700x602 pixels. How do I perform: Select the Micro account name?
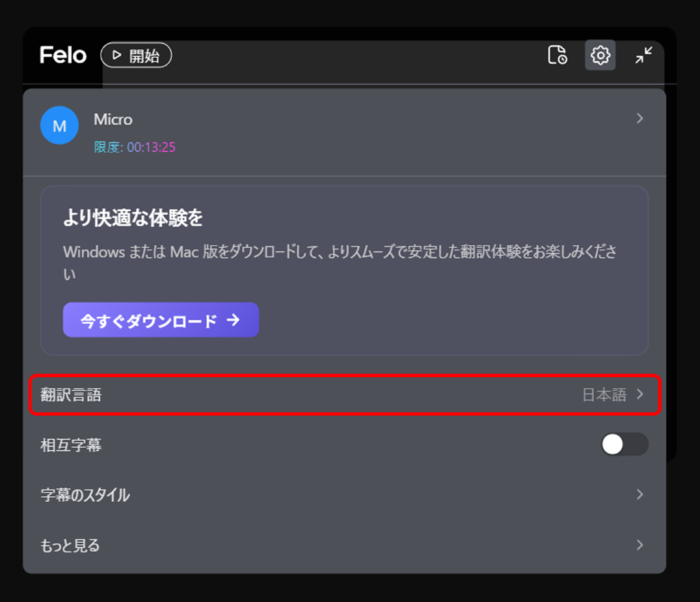113,120
